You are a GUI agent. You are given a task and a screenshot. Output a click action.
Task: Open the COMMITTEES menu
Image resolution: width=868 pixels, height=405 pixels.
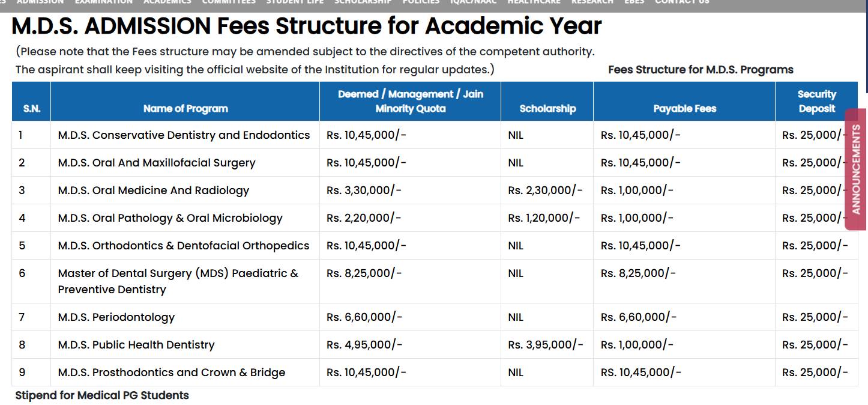pyautogui.click(x=228, y=2)
